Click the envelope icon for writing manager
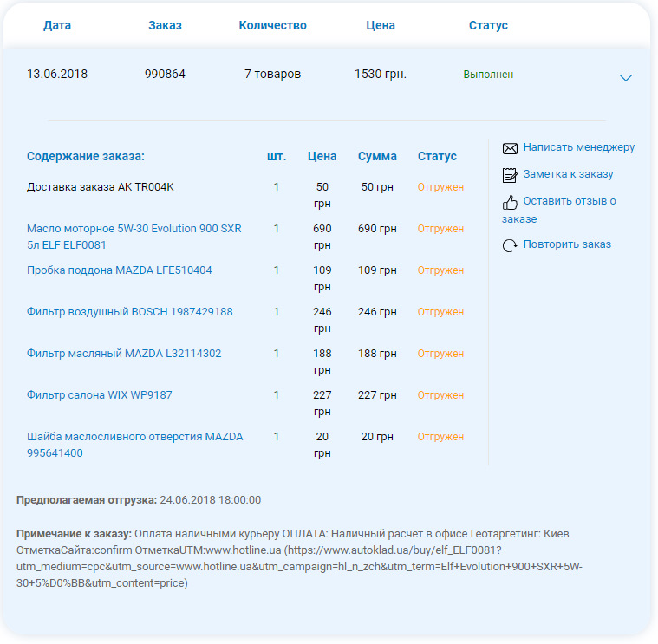The height and width of the screenshot is (644, 658). tap(510, 148)
